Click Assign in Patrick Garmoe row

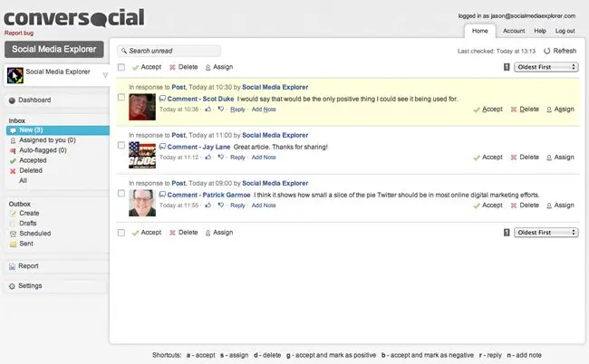pos(560,206)
